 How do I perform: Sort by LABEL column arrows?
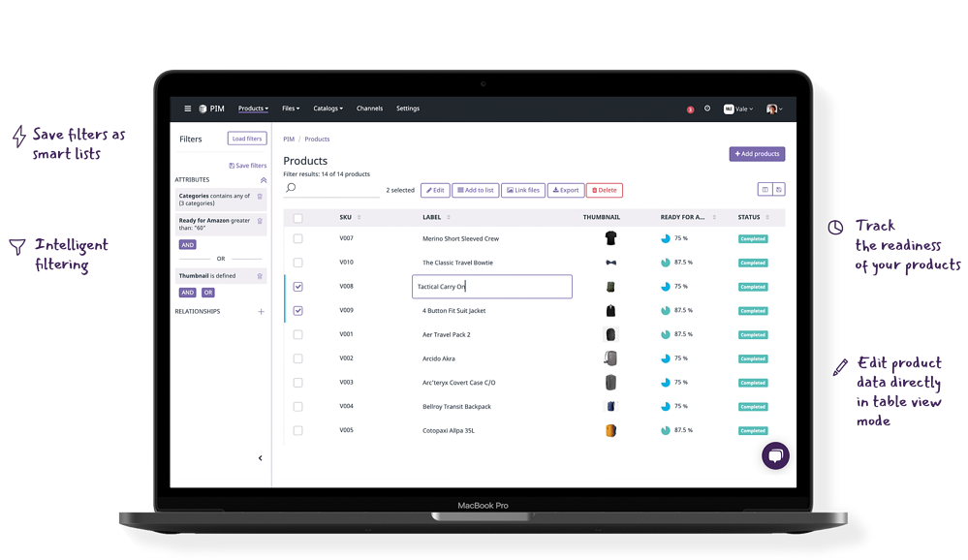tap(449, 217)
